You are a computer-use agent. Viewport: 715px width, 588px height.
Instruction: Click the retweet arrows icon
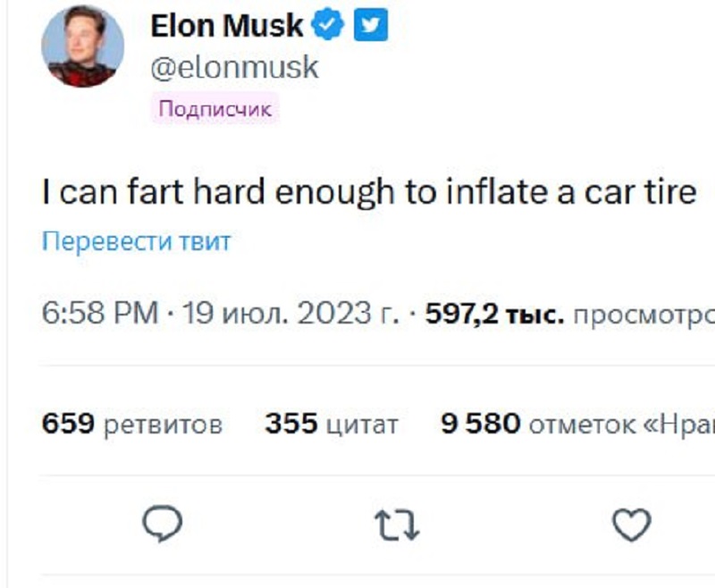click(x=396, y=525)
